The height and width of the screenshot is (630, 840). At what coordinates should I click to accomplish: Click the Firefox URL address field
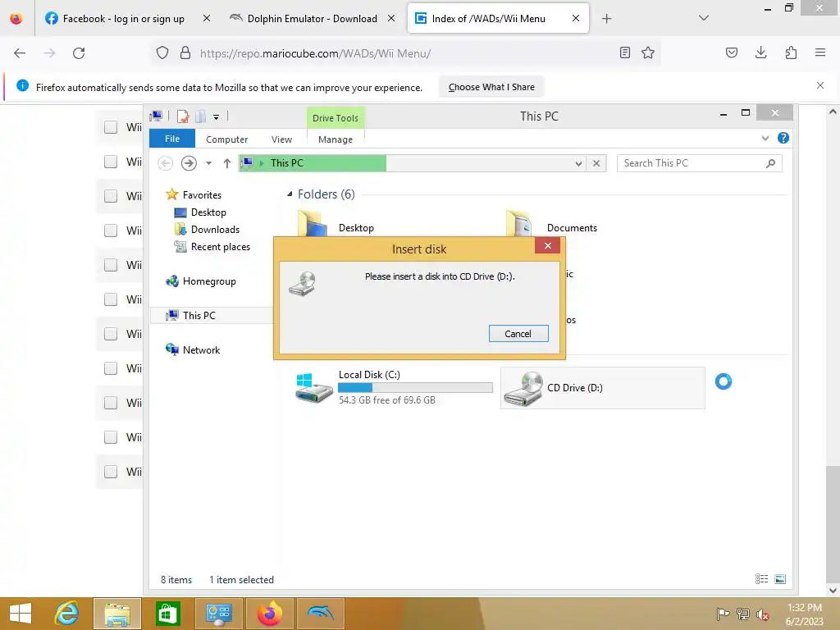click(406, 53)
